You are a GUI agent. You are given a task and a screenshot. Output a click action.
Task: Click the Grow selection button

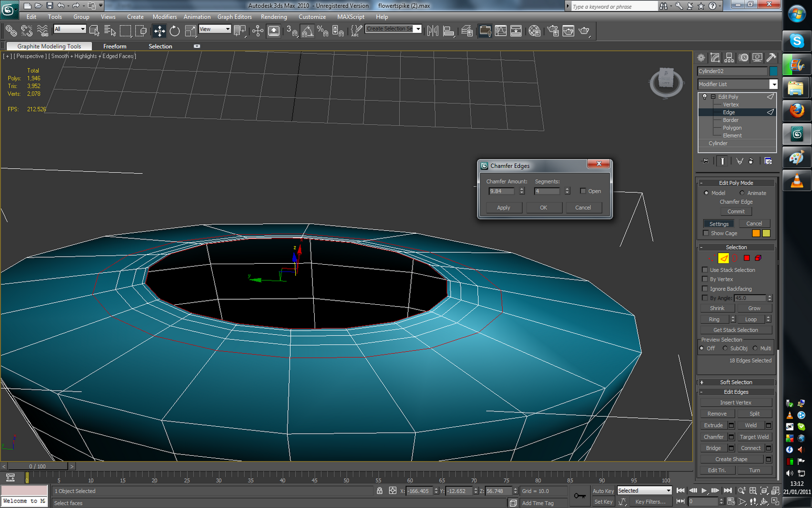754,308
